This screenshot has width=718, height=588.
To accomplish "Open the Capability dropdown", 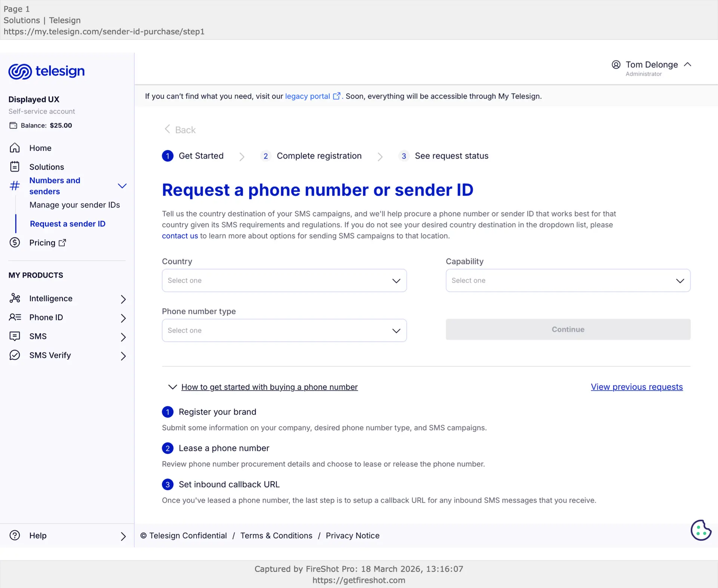I will pyautogui.click(x=568, y=281).
